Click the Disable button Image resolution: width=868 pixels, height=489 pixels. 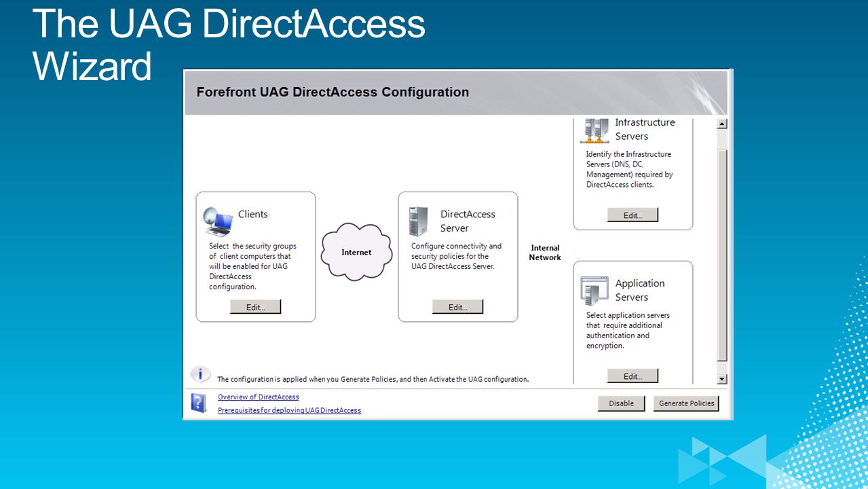[x=621, y=403]
